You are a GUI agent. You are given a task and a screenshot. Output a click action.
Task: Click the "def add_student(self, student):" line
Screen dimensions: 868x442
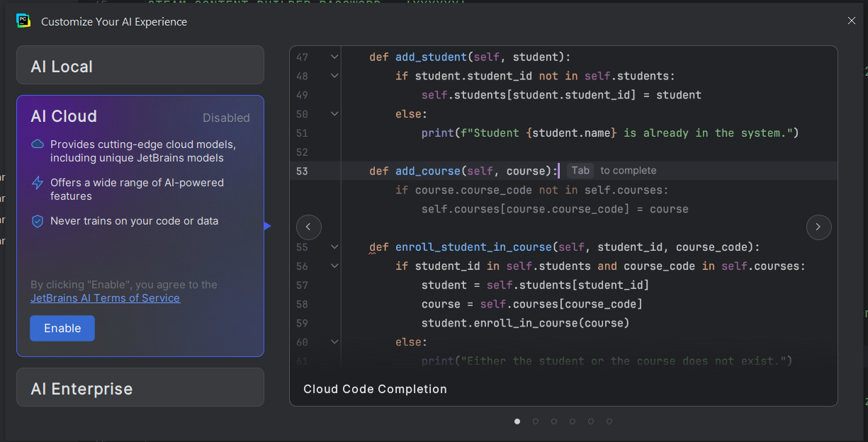470,57
